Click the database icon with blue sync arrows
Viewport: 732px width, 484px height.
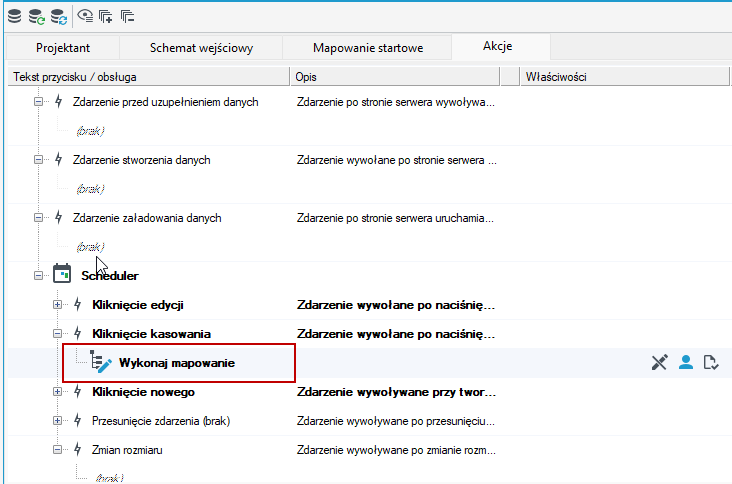pos(59,17)
